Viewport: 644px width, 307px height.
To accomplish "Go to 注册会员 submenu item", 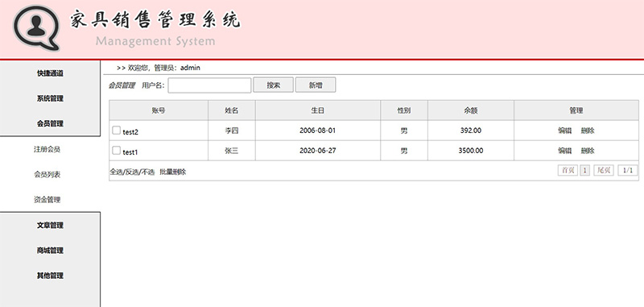I will click(47, 149).
